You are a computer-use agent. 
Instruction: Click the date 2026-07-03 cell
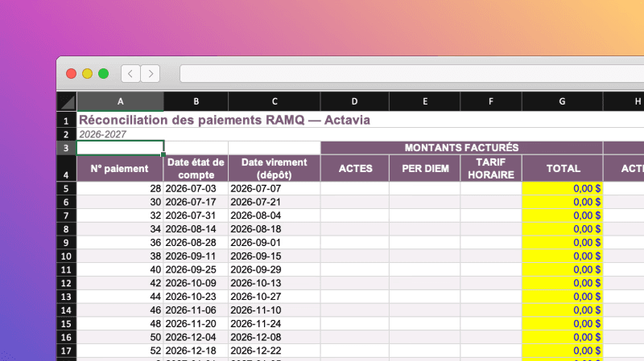pyautogui.click(x=196, y=189)
